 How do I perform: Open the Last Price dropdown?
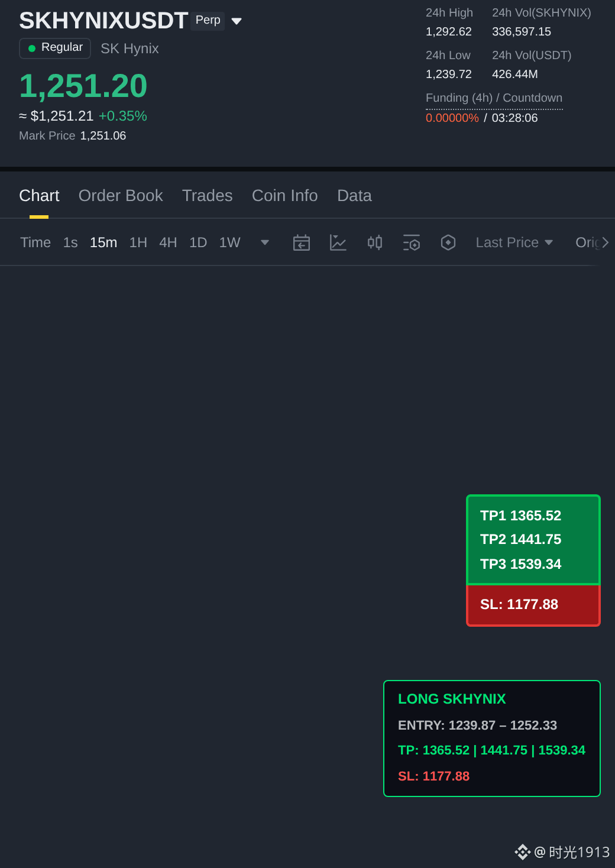pyautogui.click(x=514, y=242)
